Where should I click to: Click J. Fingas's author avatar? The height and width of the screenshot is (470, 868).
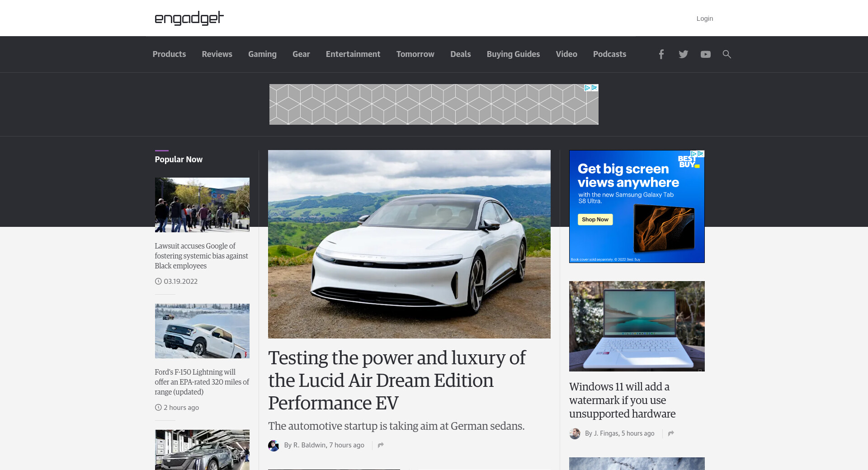coord(575,434)
